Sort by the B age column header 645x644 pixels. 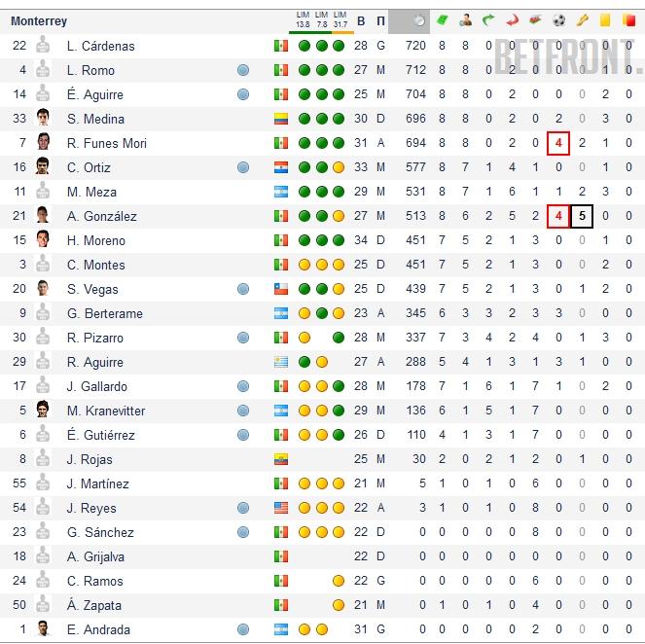[362, 20]
